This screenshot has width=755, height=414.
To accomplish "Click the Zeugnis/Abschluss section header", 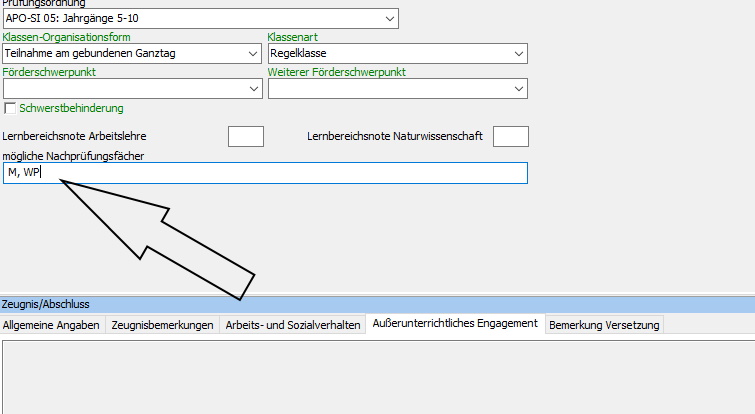I will pos(378,304).
